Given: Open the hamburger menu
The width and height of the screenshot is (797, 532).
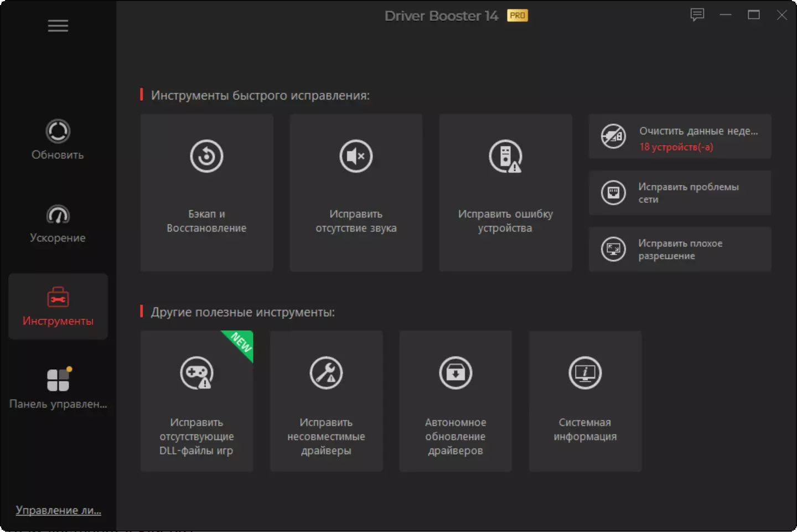Looking at the screenshot, I should point(58,26).
